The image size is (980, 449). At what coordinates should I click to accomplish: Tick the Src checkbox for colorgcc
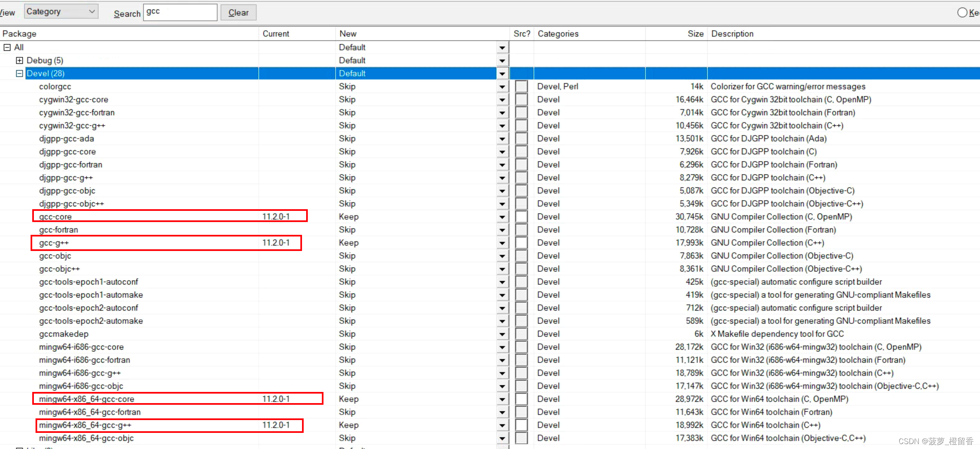pos(521,86)
